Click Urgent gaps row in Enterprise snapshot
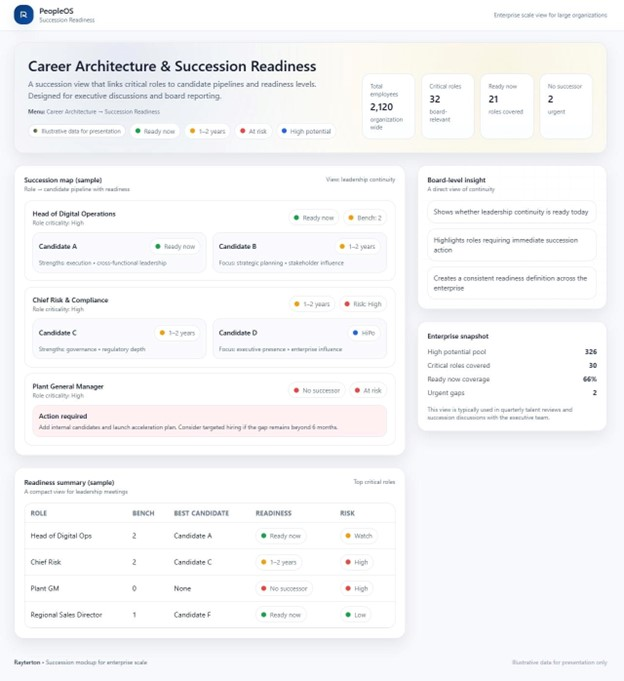 512,393
